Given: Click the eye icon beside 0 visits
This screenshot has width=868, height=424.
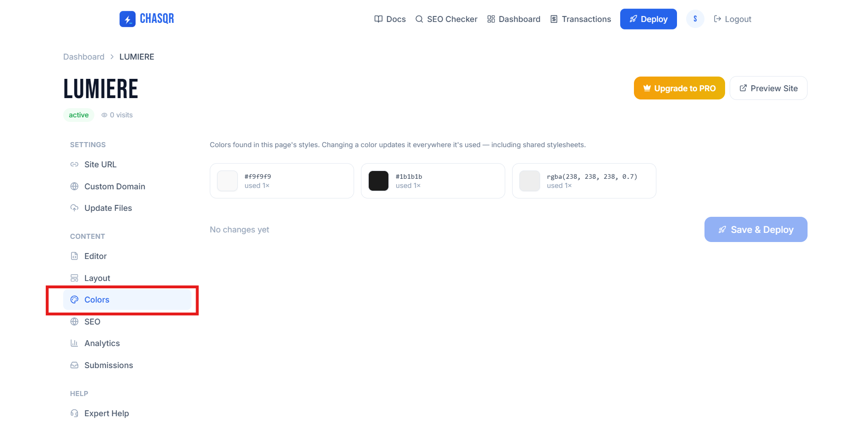Looking at the screenshot, I should [104, 115].
